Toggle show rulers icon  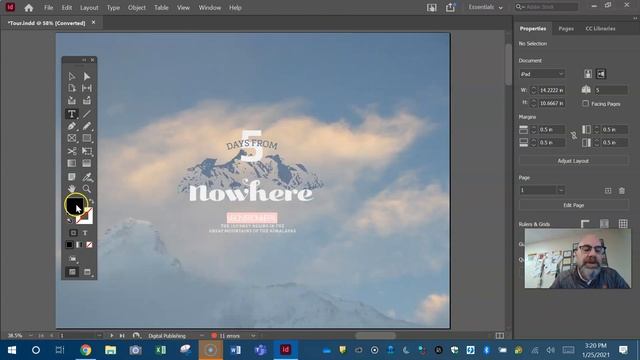[585, 223]
